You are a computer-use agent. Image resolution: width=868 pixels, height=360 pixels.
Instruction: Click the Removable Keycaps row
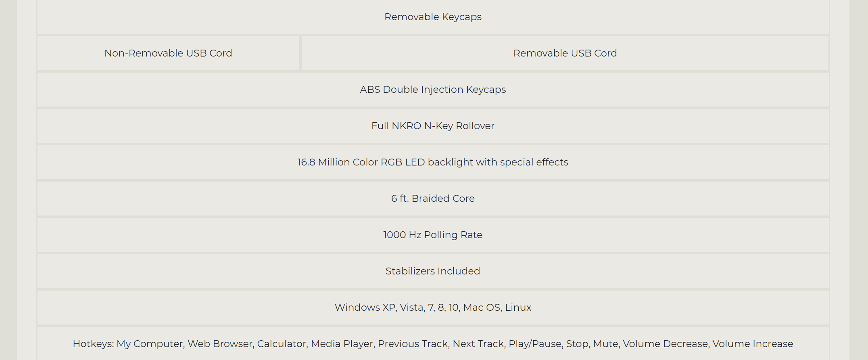tap(433, 17)
